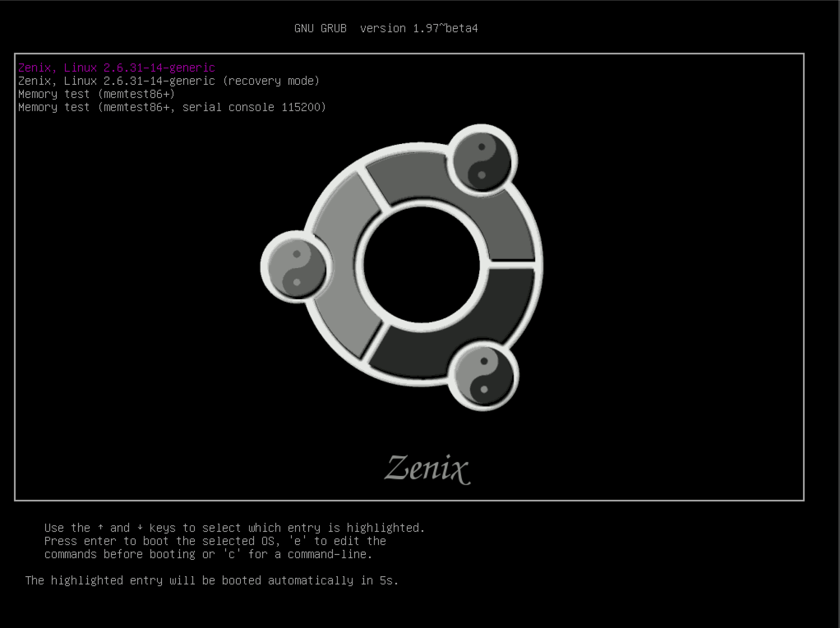Click the 'Press enter to boot' instruction line
Image resolution: width=840 pixels, height=628 pixels.
click(x=215, y=541)
